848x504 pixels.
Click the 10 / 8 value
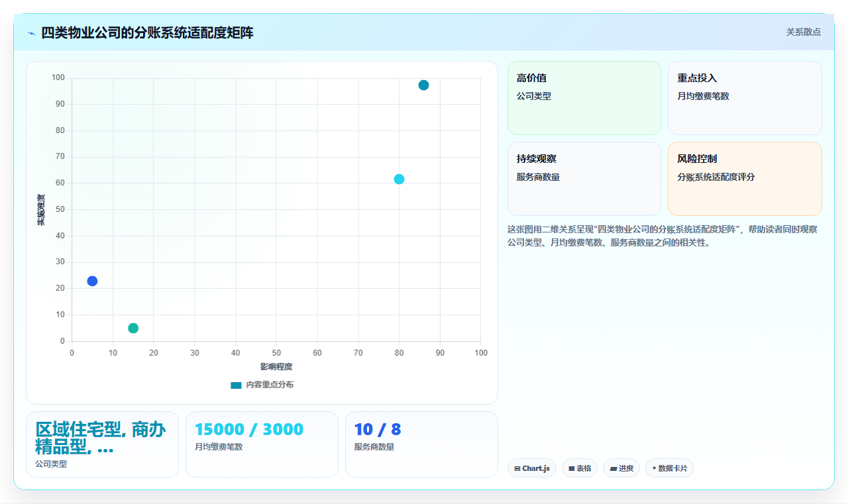click(378, 429)
